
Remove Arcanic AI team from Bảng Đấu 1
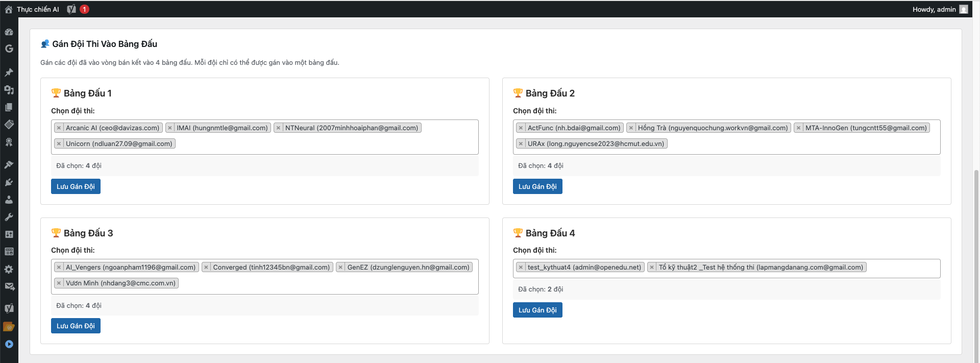tap(59, 128)
